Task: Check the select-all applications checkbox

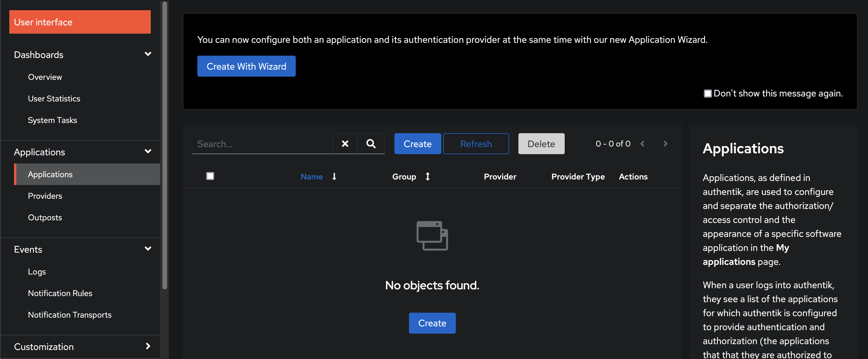Action: tap(210, 176)
